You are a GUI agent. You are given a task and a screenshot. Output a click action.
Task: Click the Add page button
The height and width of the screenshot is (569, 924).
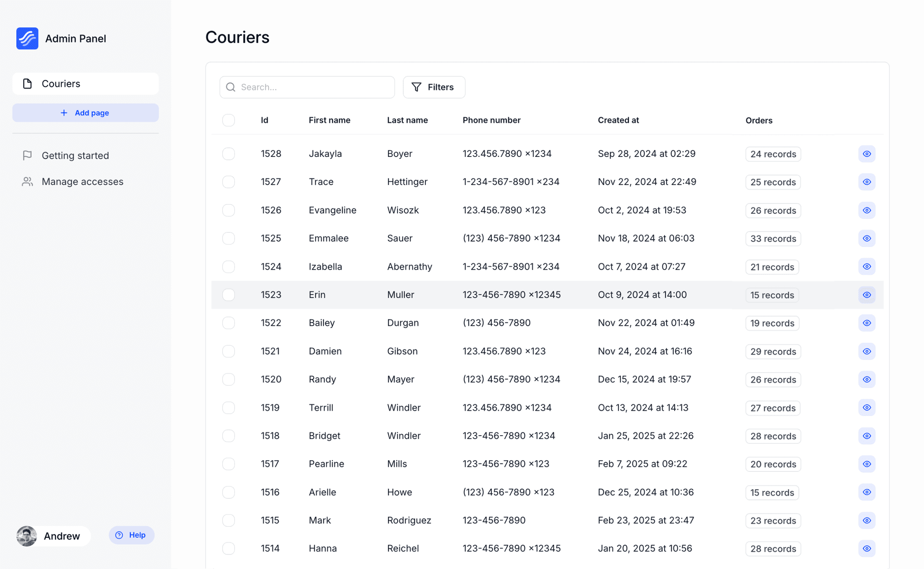pyautogui.click(x=85, y=113)
